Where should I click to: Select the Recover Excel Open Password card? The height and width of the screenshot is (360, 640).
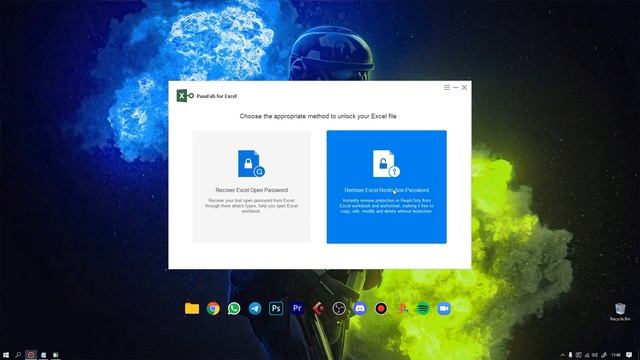pyautogui.click(x=251, y=187)
